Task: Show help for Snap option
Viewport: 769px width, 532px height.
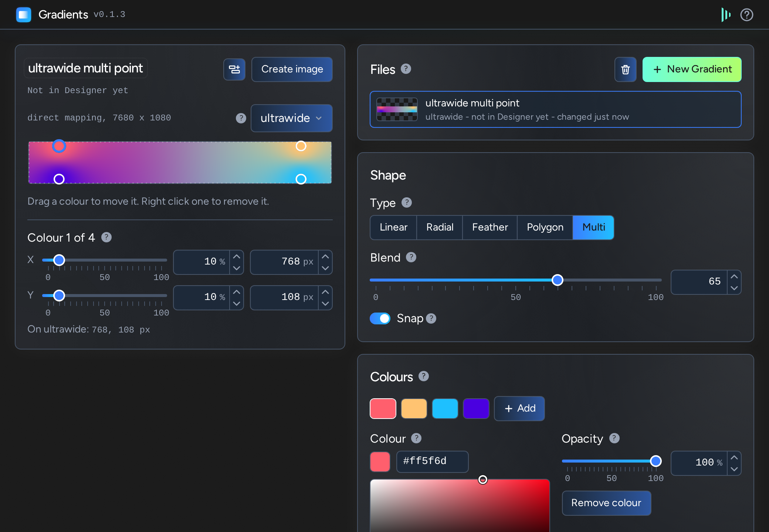Action: click(x=431, y=318)
